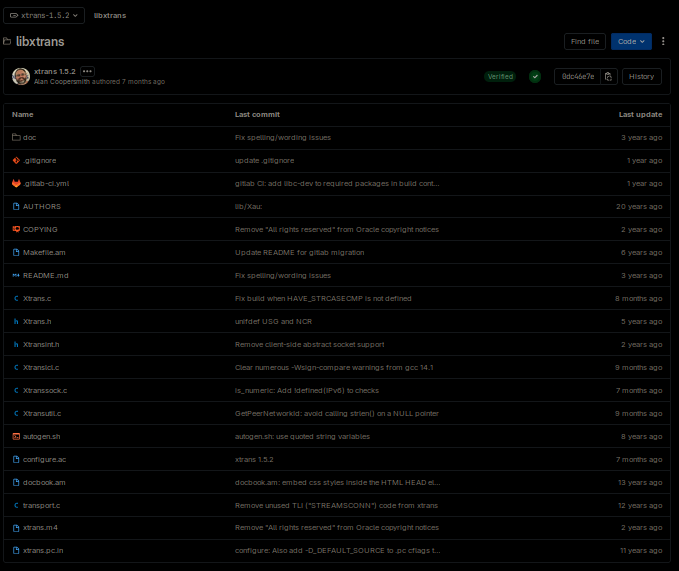
Task: Click the Find file button
Action: coord(584,41)
